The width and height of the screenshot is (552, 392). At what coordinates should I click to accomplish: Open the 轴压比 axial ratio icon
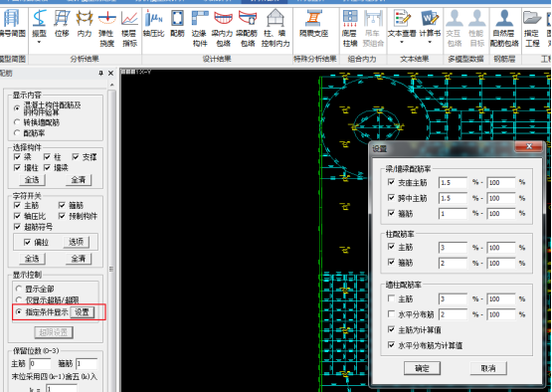point(153,24)
